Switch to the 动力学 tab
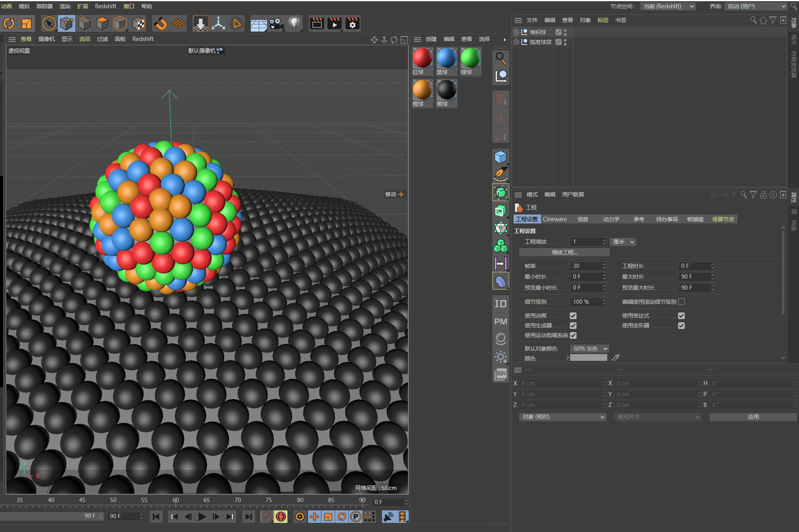Screen dimensions: 799x532 click(x=611, y=219)
